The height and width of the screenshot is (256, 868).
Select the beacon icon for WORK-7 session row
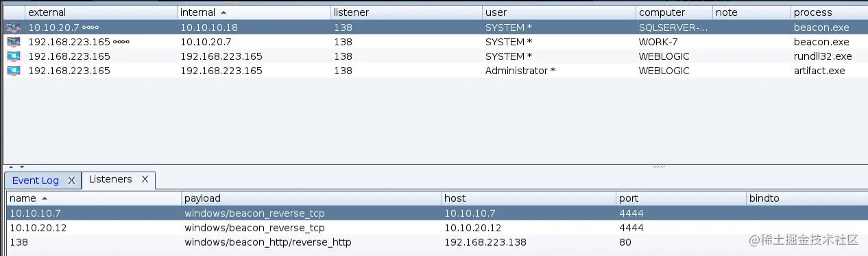[x=14, y=42]
